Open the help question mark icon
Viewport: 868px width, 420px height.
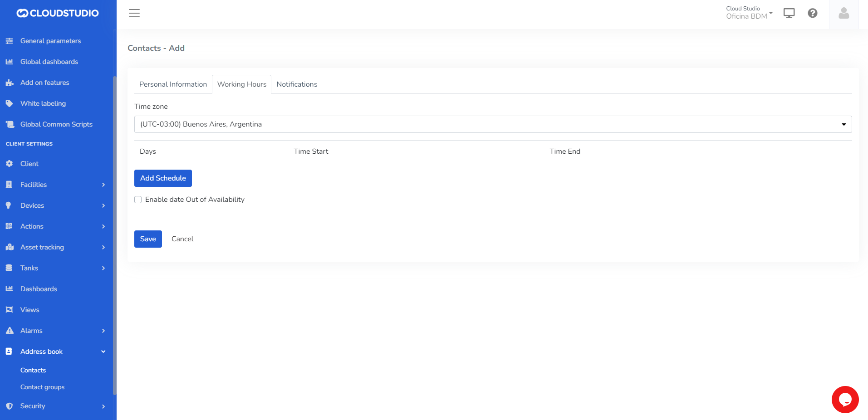click(812, 13)
